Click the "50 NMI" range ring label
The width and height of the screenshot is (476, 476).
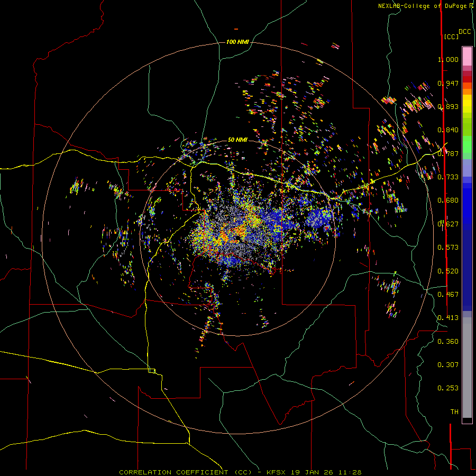pos(237,140)
